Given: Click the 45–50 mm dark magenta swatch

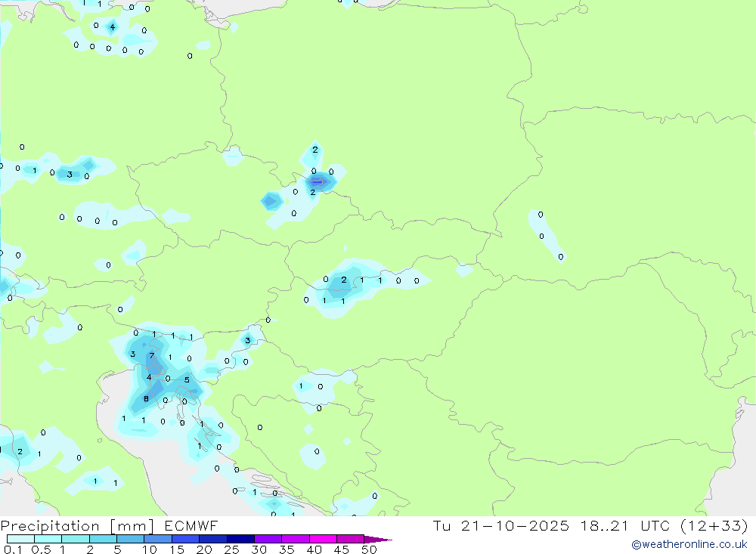Looking at the screenshot, I should click(x=351, y=539).
